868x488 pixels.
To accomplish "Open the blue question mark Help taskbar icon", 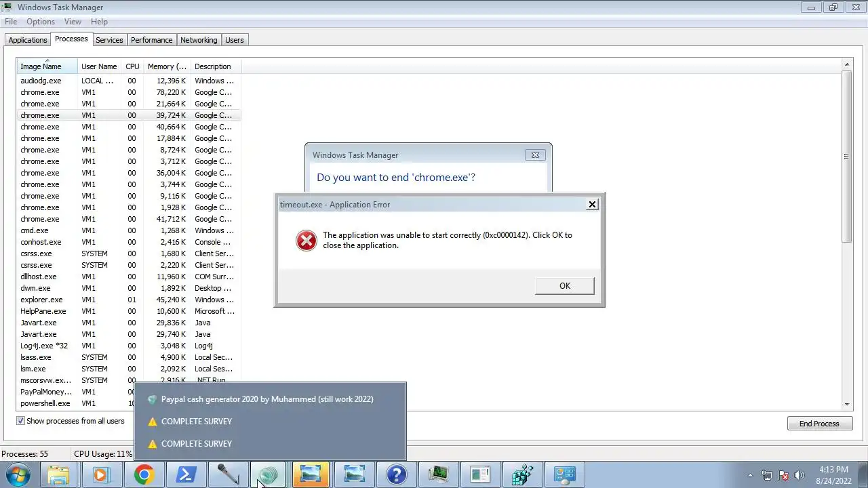I will point(396,474).
